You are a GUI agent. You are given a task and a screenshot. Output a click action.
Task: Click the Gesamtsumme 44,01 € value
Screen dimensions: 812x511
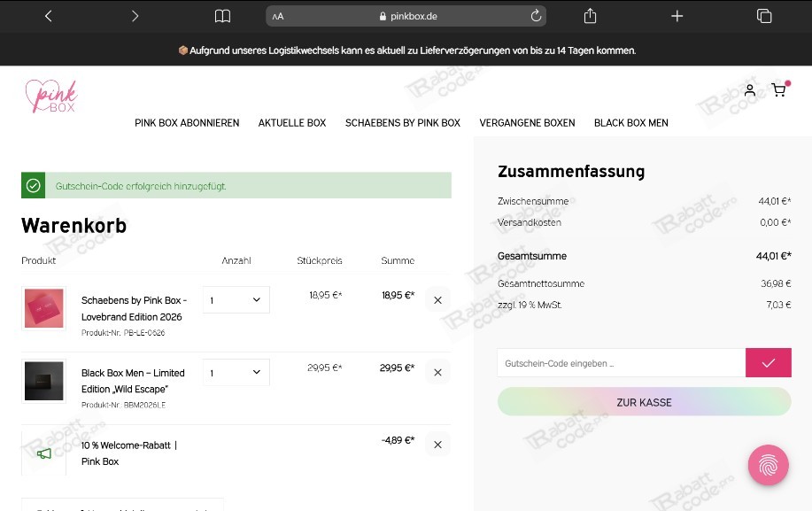(774, 256)
